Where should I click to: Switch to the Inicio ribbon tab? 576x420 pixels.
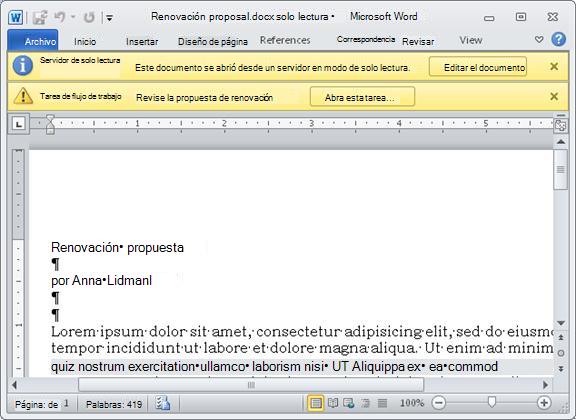[x=85, y=42]
